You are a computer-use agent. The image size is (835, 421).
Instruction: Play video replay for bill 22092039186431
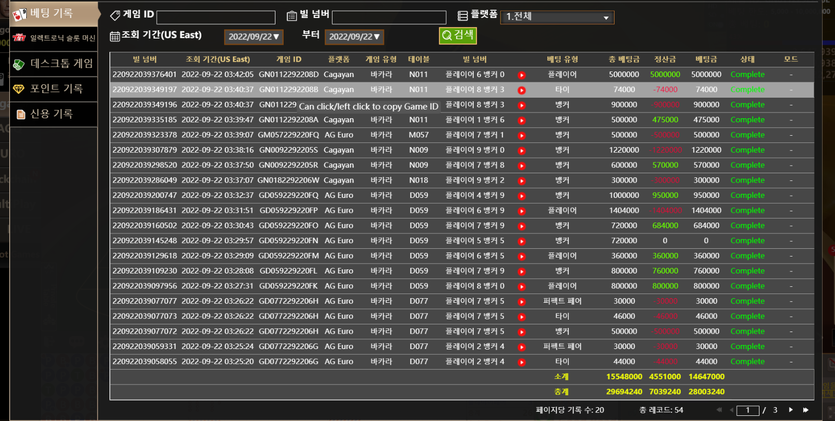[x=521, y=211]
